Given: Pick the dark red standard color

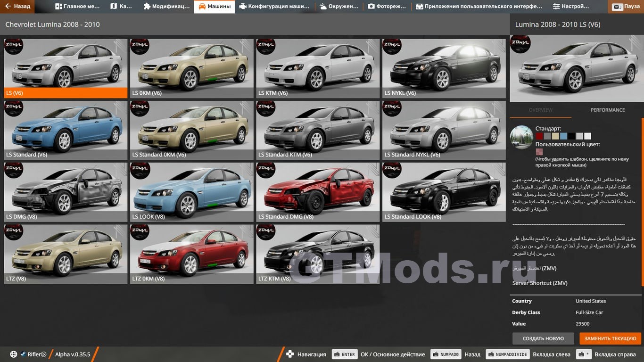Looking at the screenshot, I should point(539,136).
